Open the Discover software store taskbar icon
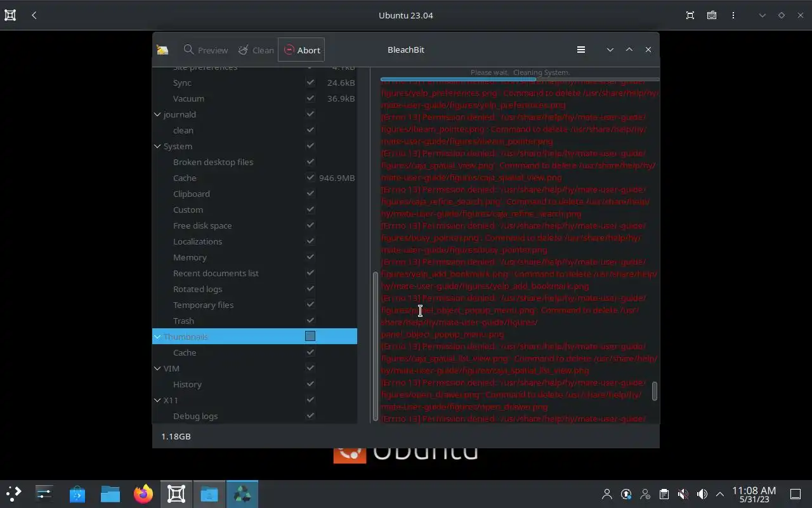Screen dimensions: 812x508 (x=77, y=493)
